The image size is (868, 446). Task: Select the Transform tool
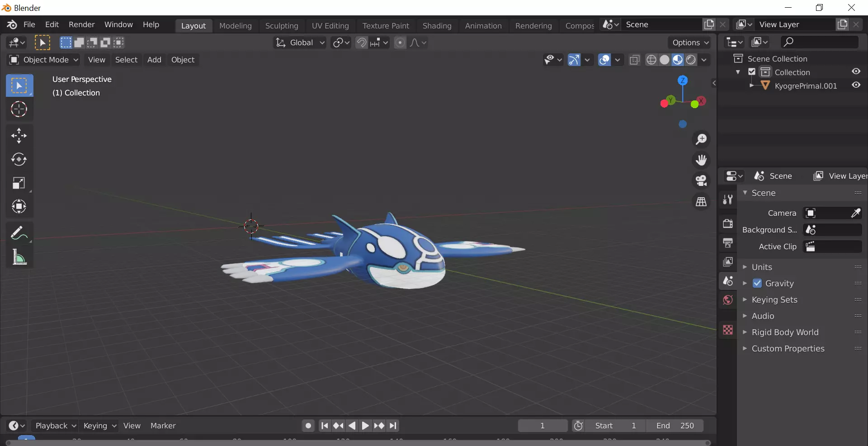19,206
